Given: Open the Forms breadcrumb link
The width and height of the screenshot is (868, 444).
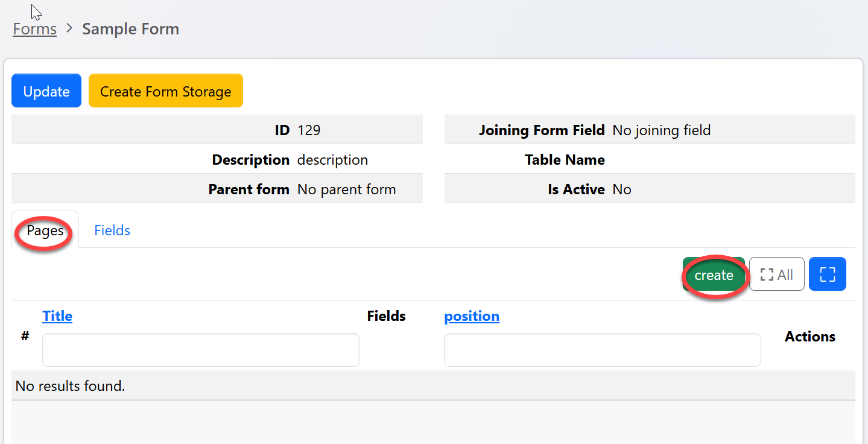Looking at the screenshot, I should [35, 29].
